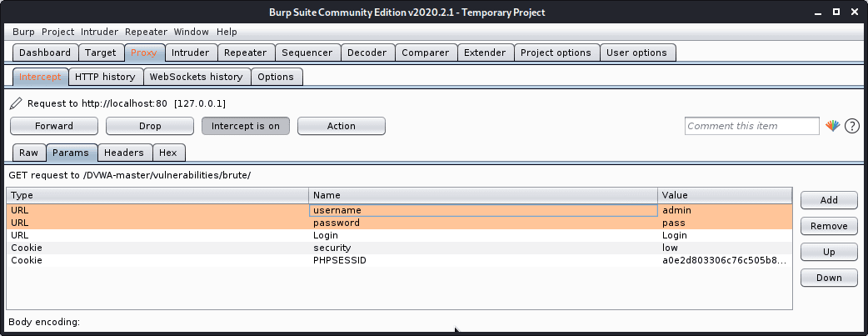868x336 pixels.
Task: Toggle the Intercept is on button
Action: pyautogui.click(x=245, y=126)
